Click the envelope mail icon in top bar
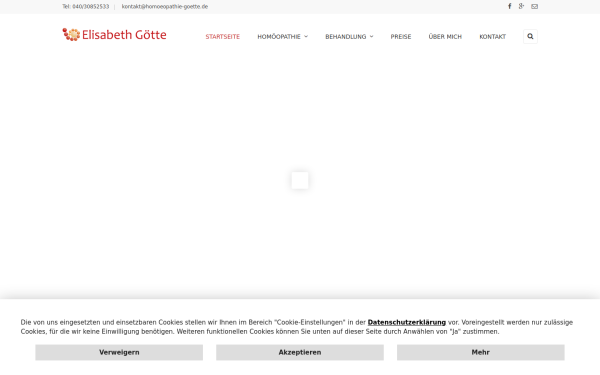600x375 pixels. 535,7
